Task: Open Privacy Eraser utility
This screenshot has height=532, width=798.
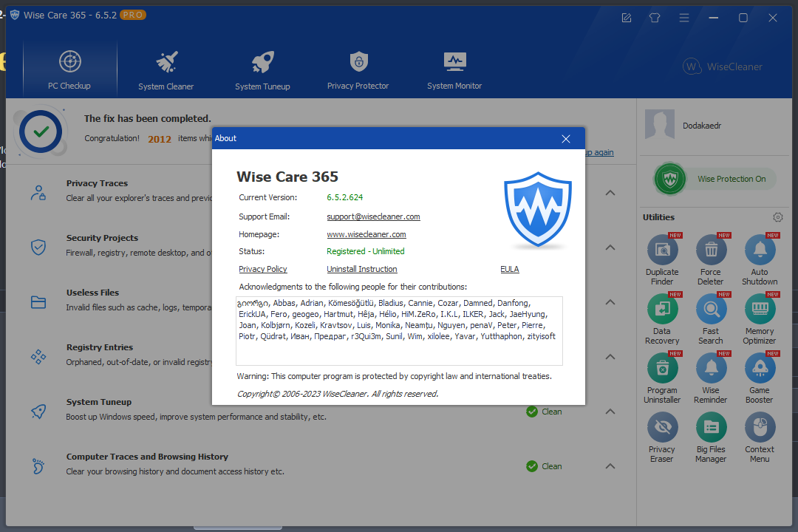Action: [662, 437]
